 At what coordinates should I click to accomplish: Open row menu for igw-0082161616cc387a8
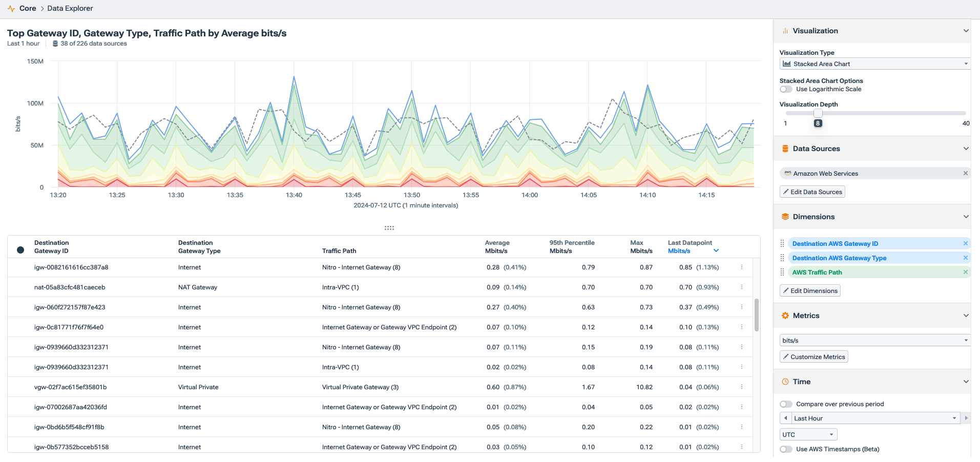pos(741,267)
